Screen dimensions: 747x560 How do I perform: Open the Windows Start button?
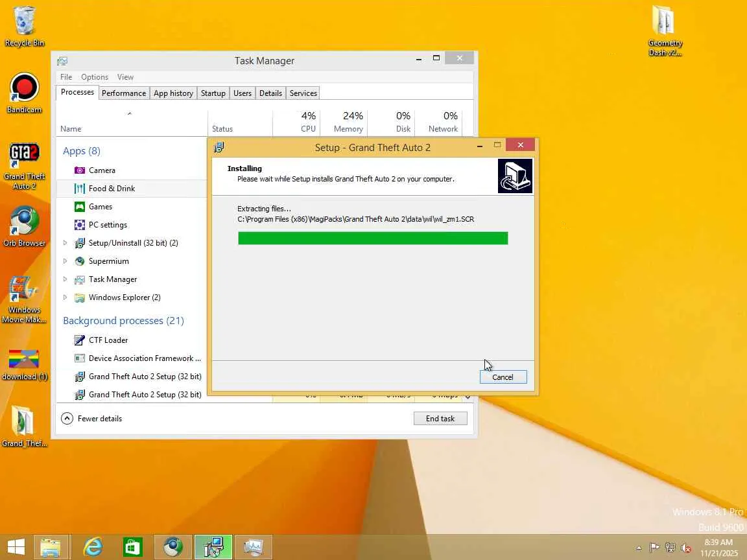(16, 546)
